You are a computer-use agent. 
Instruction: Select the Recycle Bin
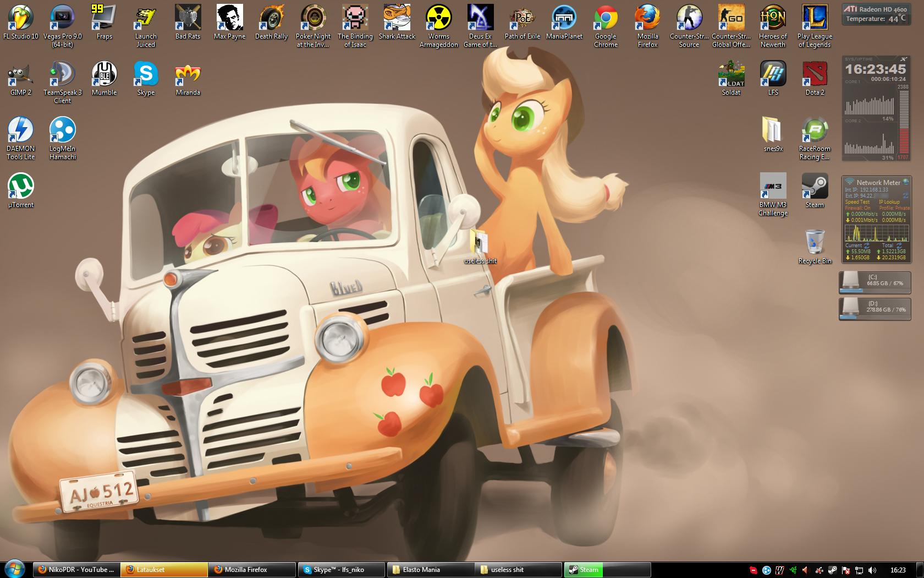click(815, 247)
